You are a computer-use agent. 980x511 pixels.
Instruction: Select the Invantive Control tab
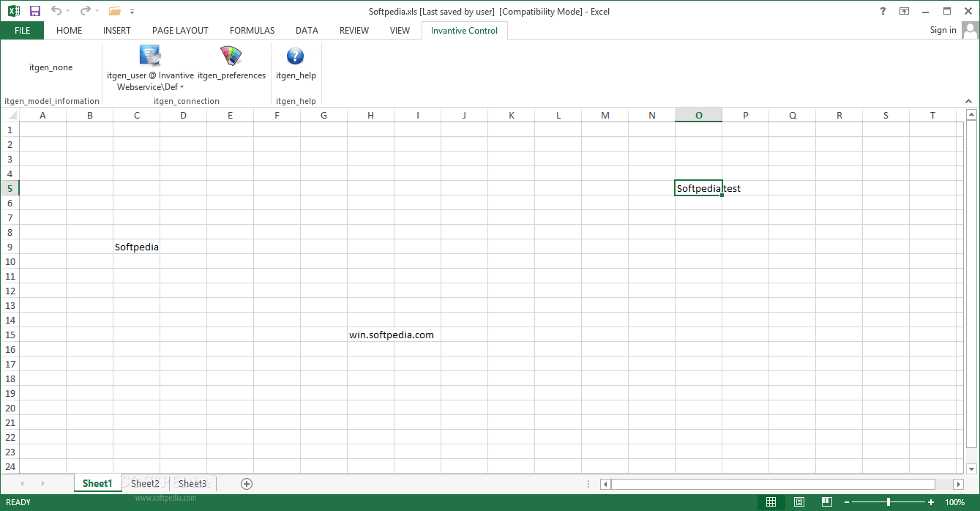(464, 31)
